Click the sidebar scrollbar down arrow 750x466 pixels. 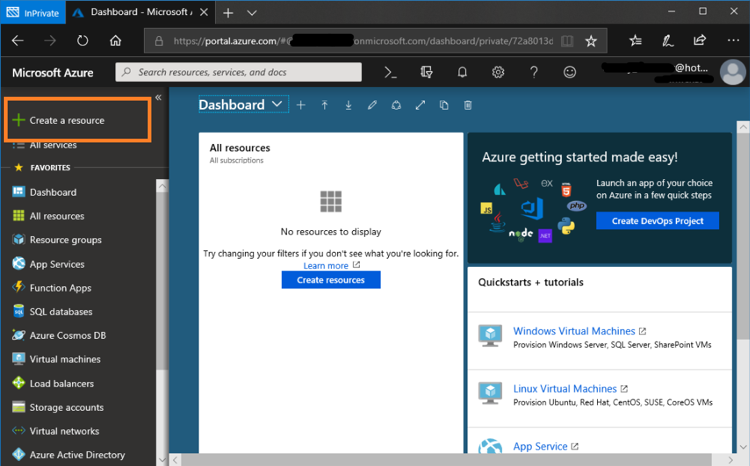(162, 460)
